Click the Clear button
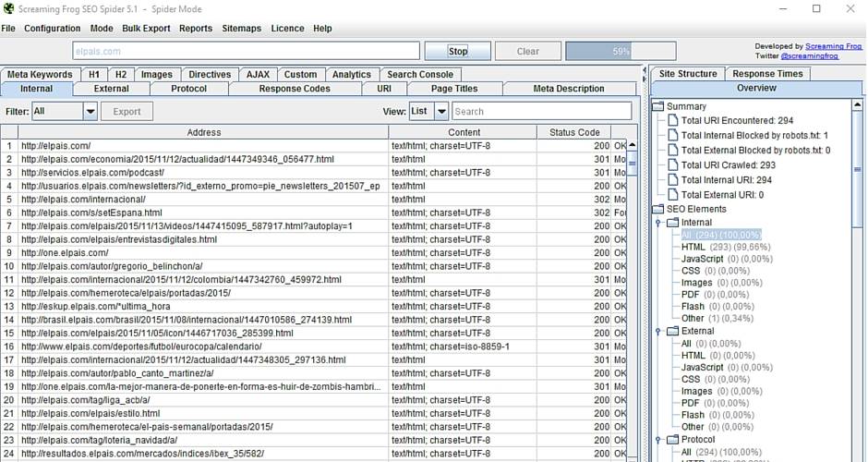This screenshot has width=868, height=462. click(x=527, y=51)
